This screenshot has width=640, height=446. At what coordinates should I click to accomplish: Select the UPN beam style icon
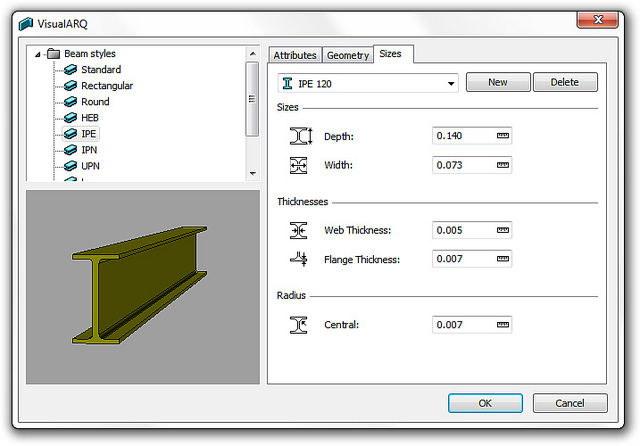coord(70,166)
